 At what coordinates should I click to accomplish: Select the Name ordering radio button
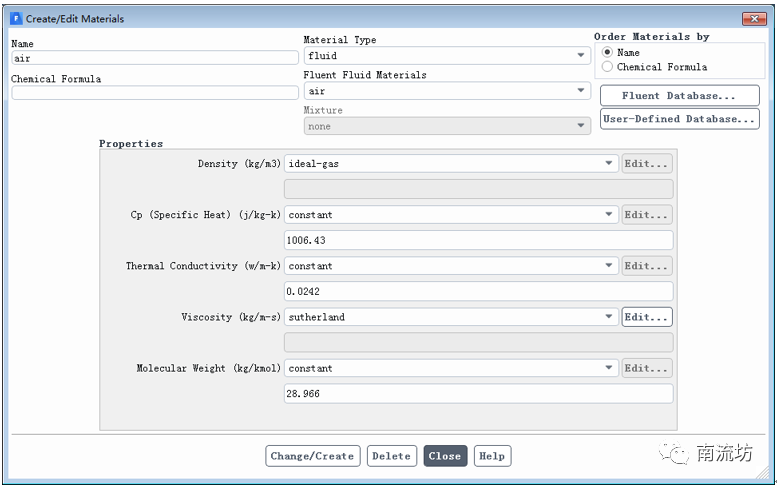pyautogui.click(x=607, y=53)
